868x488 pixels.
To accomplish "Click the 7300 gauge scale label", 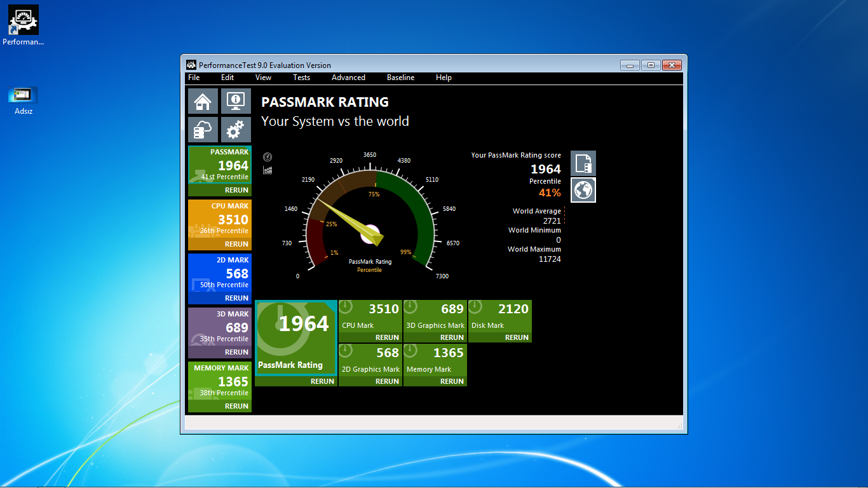I will 442,276.
